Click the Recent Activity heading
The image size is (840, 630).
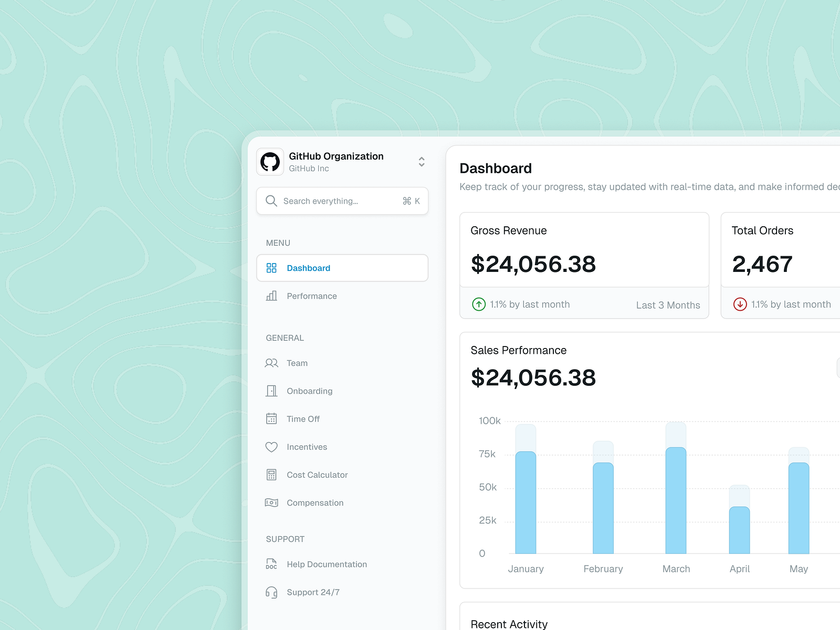click(x=509, y=624)
